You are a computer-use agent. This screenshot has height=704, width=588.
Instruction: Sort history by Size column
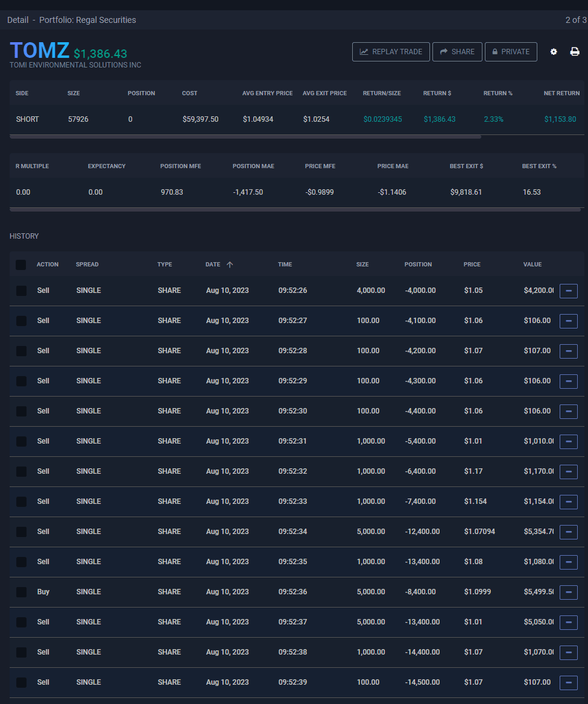click(x=362, y=265)
